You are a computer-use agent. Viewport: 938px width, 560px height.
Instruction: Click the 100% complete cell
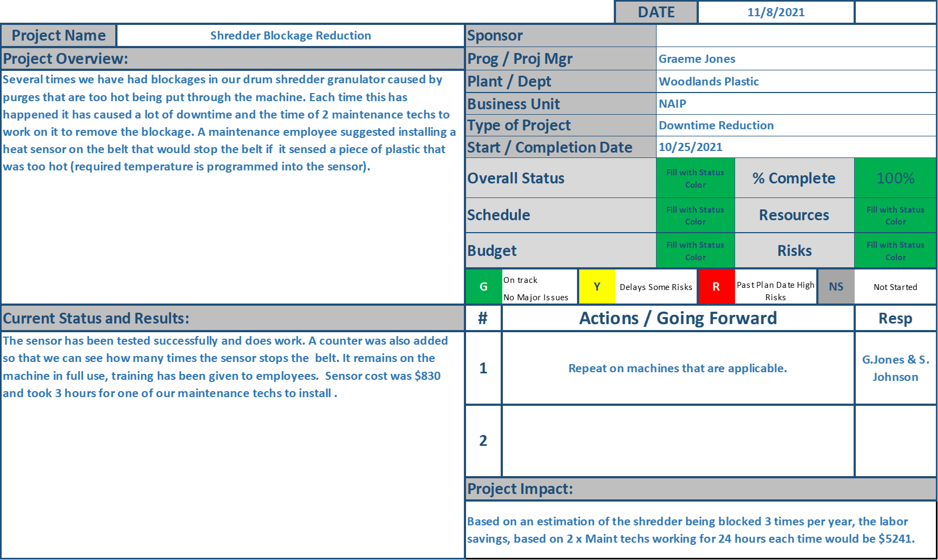(895, 178)
